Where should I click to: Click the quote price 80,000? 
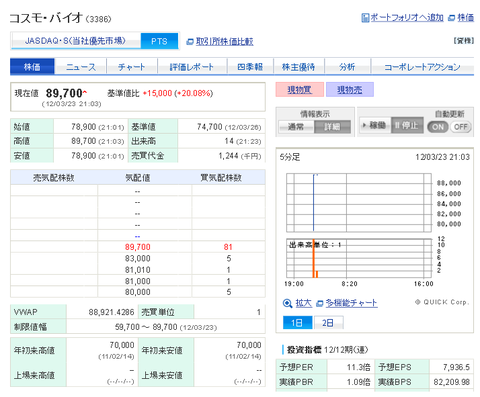coord(138,292)
